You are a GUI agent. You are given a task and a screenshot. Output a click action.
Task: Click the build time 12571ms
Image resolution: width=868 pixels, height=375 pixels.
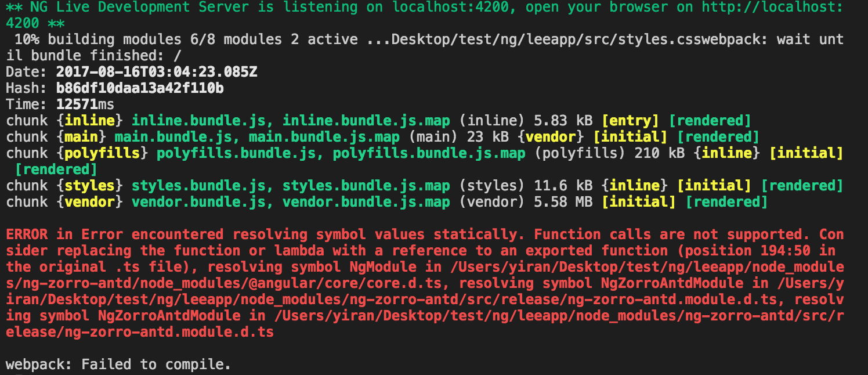point(85,105)
